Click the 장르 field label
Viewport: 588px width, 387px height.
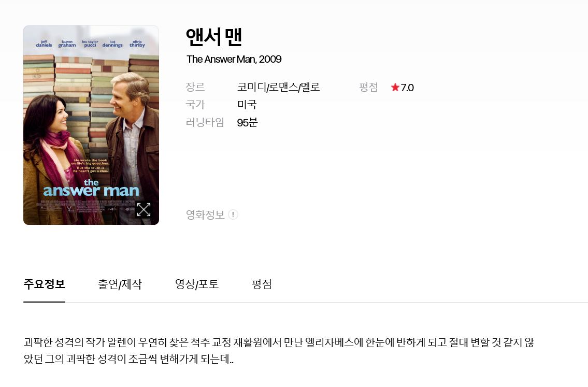pos(195,88)
